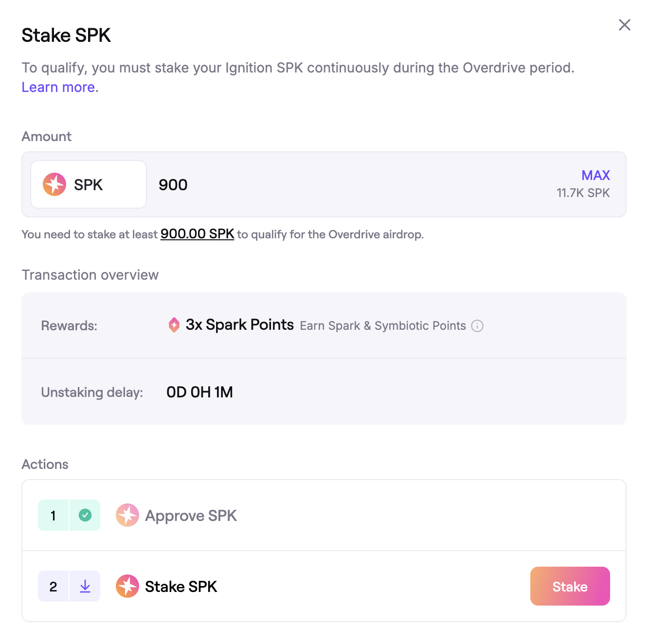Select the Approve SPK action row label
The image size is (649, 644).
[191, 516]
